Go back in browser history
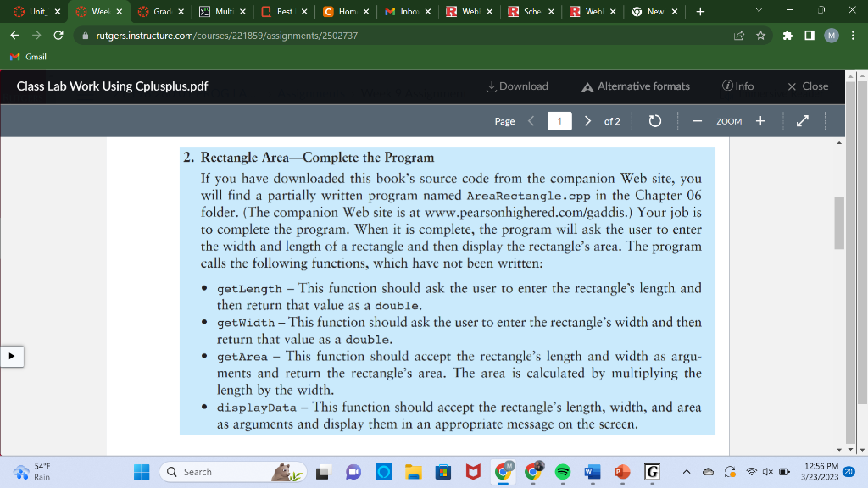Viewport: 868px width, 488px height. (x=15, y=36)
